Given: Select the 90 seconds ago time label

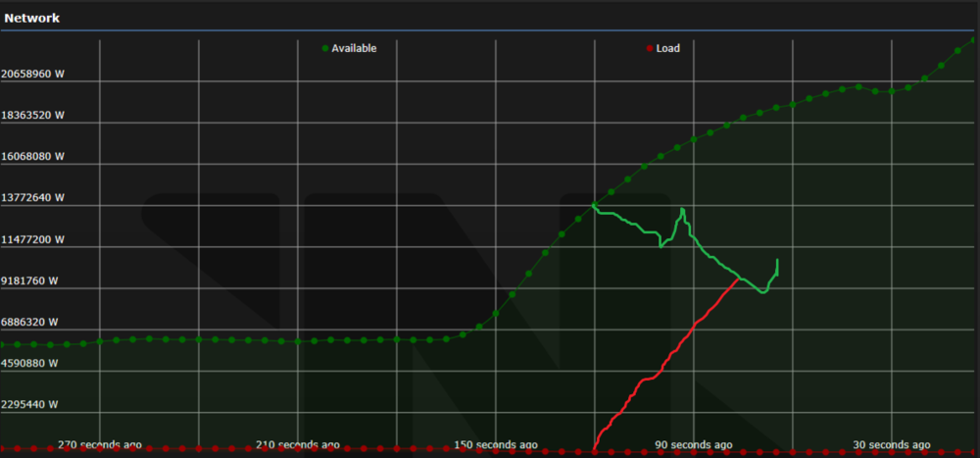Looking at the screenshot, I should (694, 445).
